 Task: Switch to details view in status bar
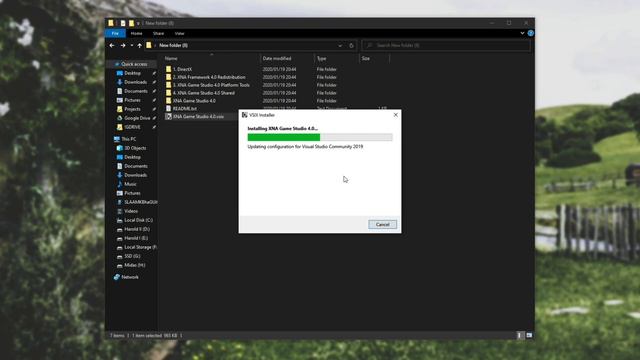(x=520, y=336)
